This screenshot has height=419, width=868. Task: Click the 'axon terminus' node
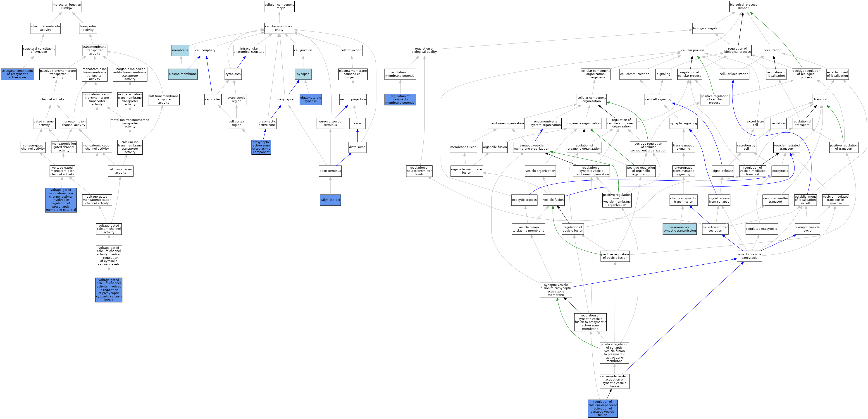point(330,171)
